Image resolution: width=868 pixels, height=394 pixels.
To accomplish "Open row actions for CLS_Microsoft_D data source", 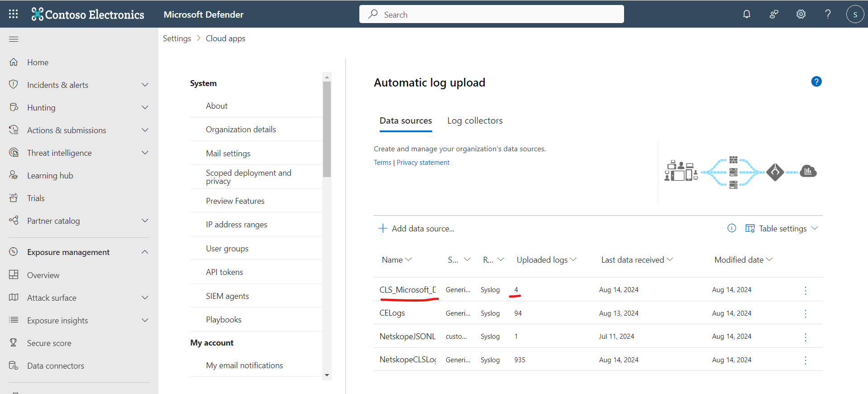I will tap(806, 290).
